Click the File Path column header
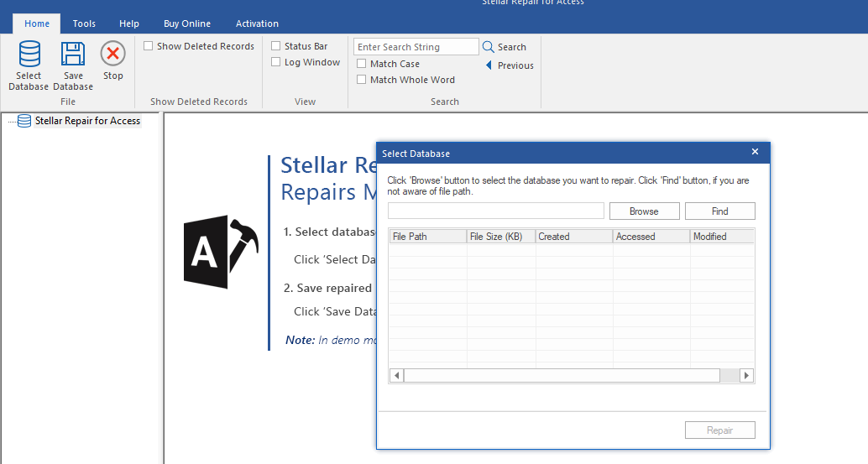Viewport: 868px width, 464px height. pyautogui.click(x=428, y=236)
